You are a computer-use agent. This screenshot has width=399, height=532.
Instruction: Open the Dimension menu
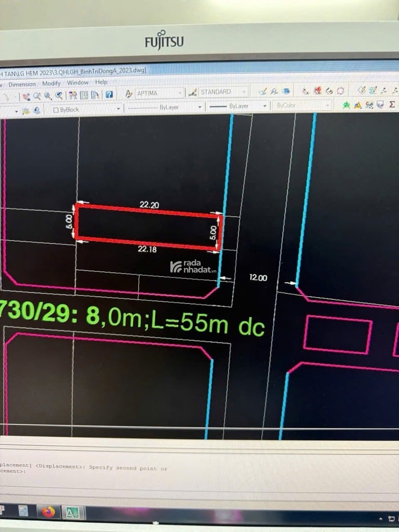(x=22, y=84)
